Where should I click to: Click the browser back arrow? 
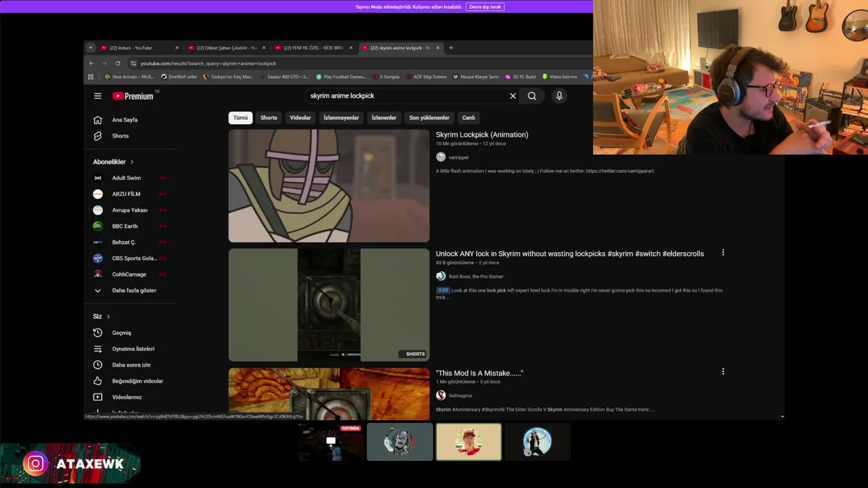[92, 64]
